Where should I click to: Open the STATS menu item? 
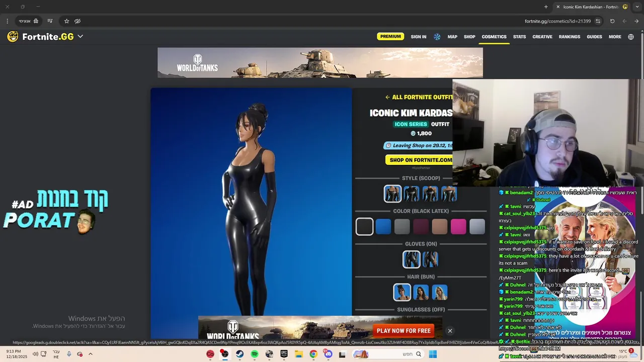tap(519, 37)
